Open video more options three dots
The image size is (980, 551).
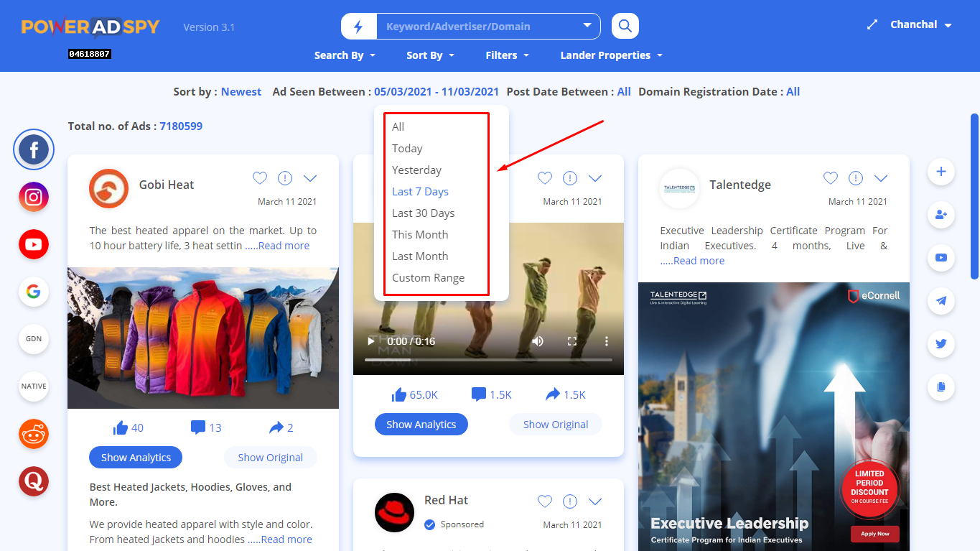point(607,341)
